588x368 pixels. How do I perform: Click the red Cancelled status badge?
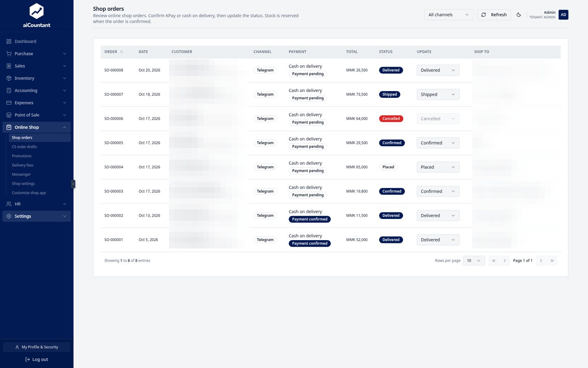(x=391, y=119)
